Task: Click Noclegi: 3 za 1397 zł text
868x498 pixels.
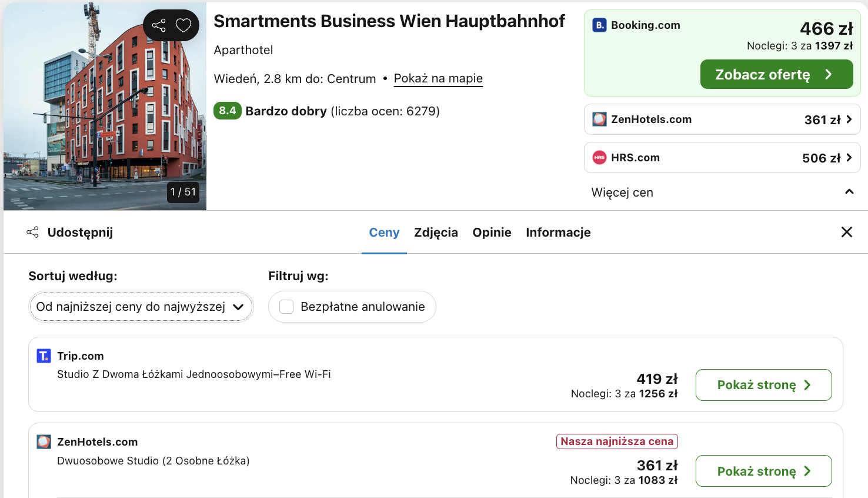Action: 800,46
